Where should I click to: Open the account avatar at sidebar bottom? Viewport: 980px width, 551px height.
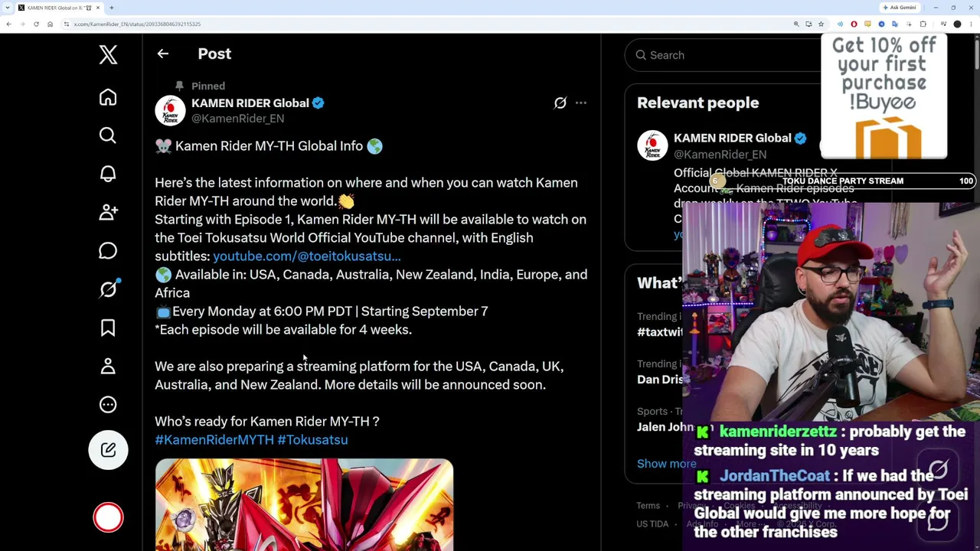(108, 517)
